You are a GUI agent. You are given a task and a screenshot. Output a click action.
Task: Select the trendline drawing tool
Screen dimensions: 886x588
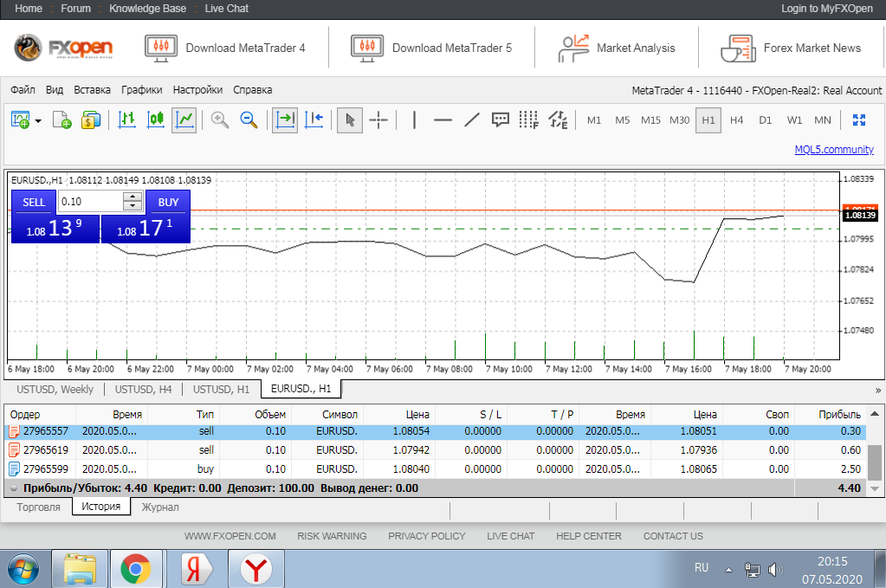coord(472,120)
